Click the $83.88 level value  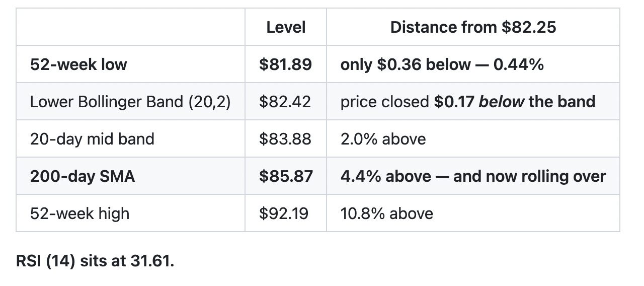click(285, 138)
